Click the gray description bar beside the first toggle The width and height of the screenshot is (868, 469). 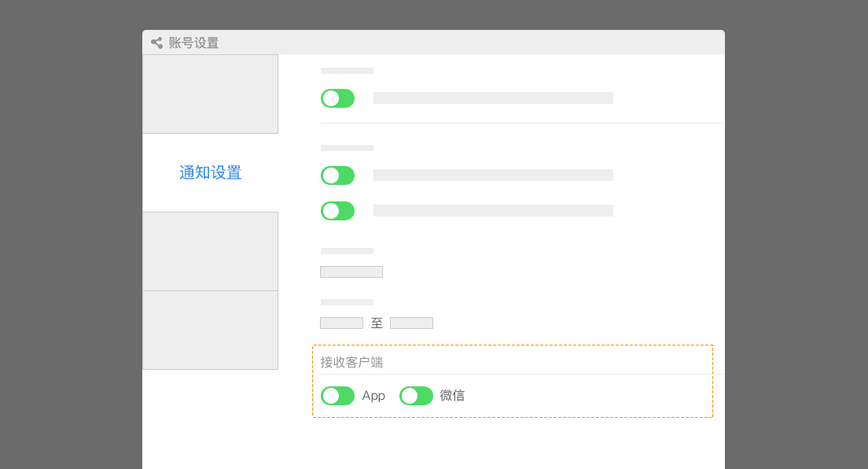coord(493,98)
